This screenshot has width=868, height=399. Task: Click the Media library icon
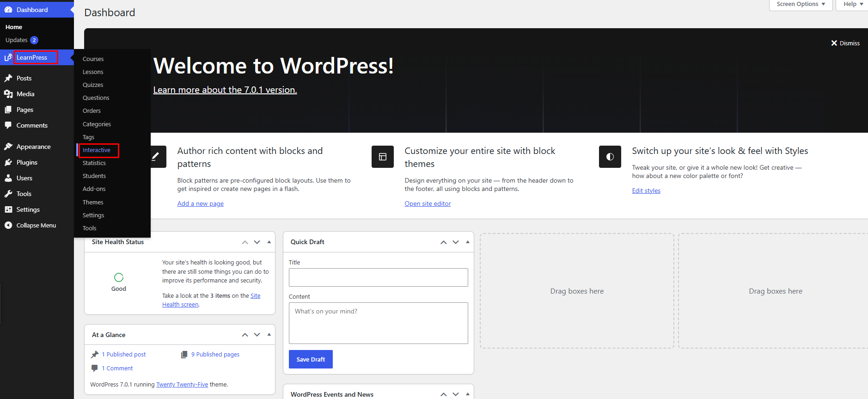8,94
